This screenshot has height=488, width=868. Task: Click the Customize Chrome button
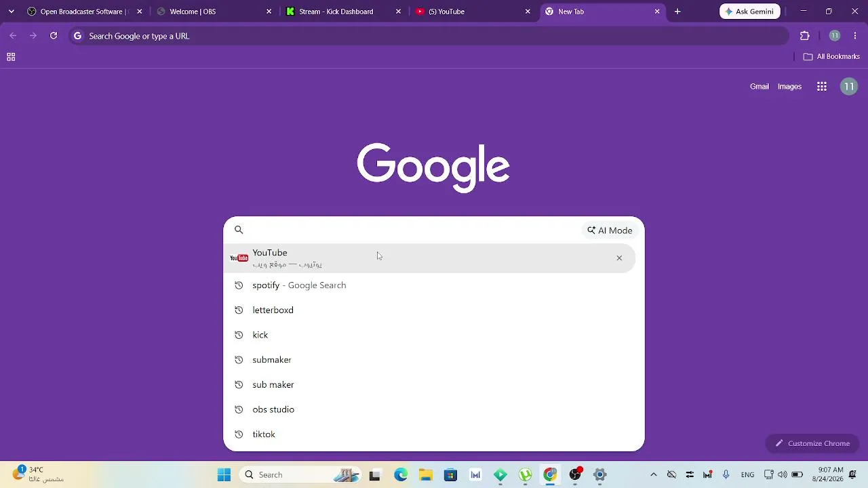pos(813,443)
